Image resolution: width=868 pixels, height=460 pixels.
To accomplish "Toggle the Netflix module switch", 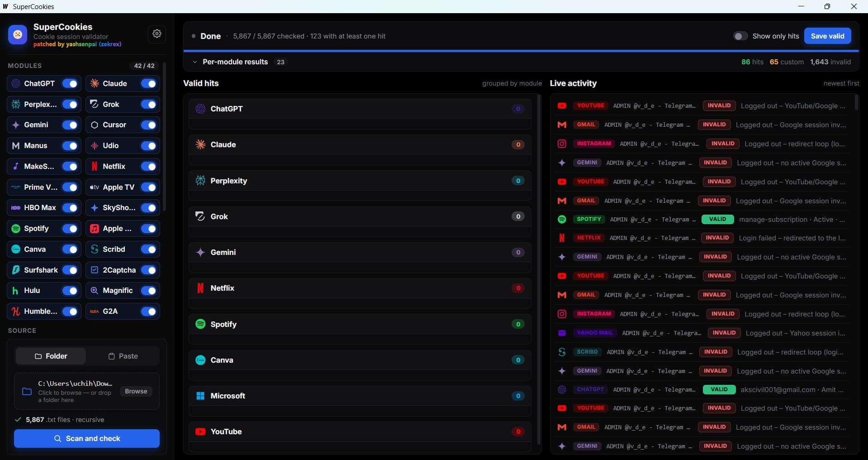I will click(149, 166).
